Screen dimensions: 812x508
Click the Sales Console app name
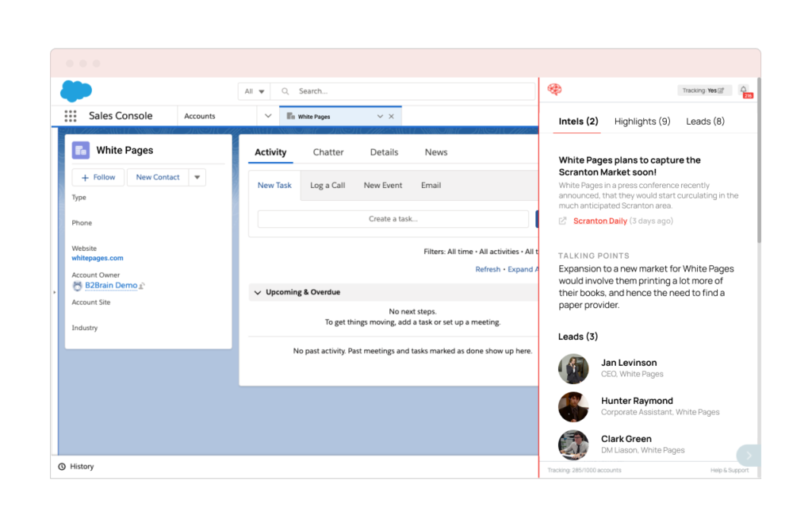[121, 116]
